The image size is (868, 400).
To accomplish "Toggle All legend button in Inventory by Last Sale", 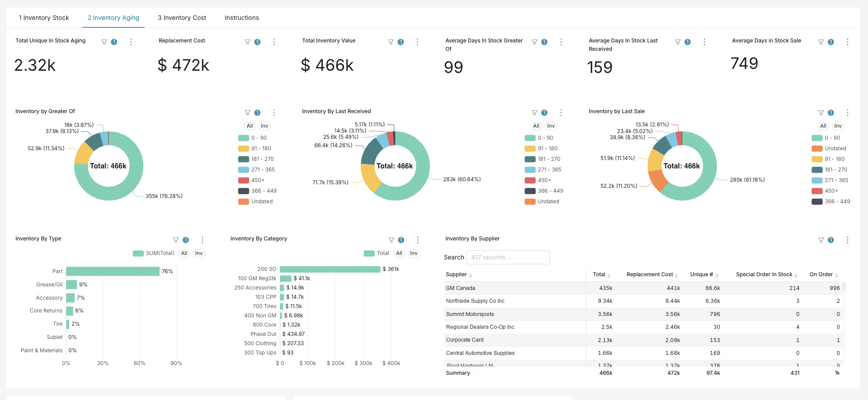I will (x=823, y=126).
